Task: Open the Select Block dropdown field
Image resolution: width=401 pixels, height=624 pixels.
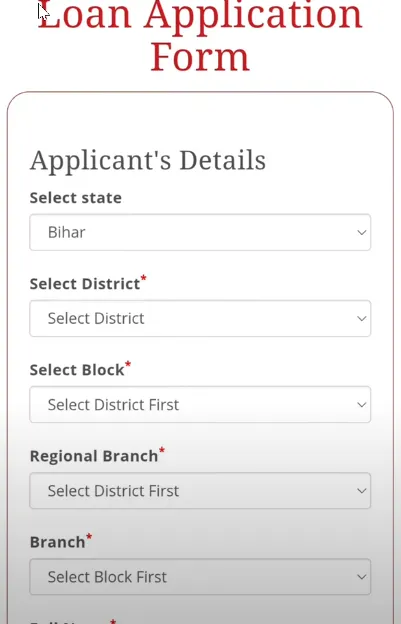Action: tap(200, 404)
